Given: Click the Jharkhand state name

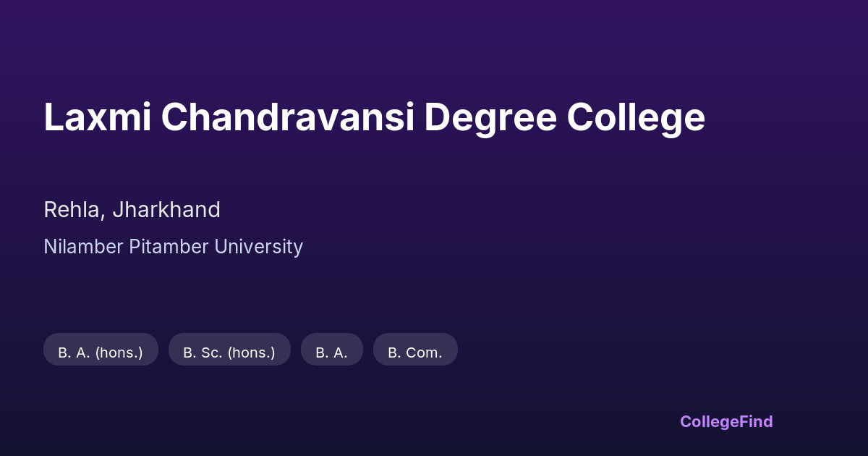Looking at the screenshot, I should coord(166,210).
